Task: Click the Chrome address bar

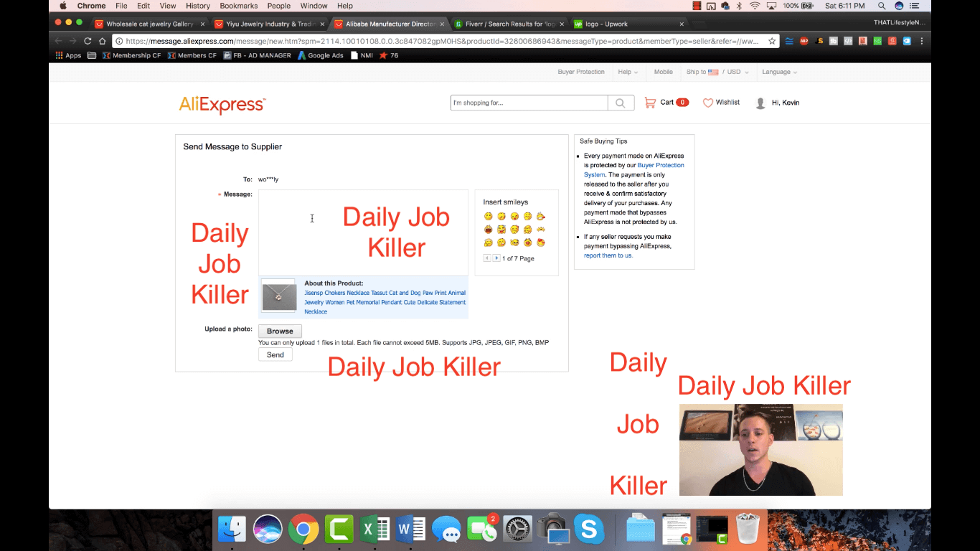Action: (x=445, y=41)
